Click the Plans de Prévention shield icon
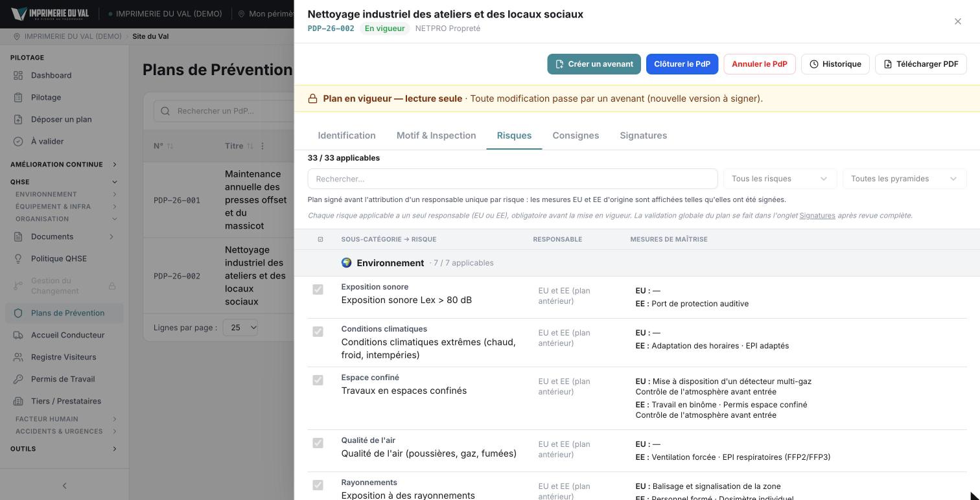The height and width of the screenshot is (500, 980). pyautogui.click(x=18, y=313)
